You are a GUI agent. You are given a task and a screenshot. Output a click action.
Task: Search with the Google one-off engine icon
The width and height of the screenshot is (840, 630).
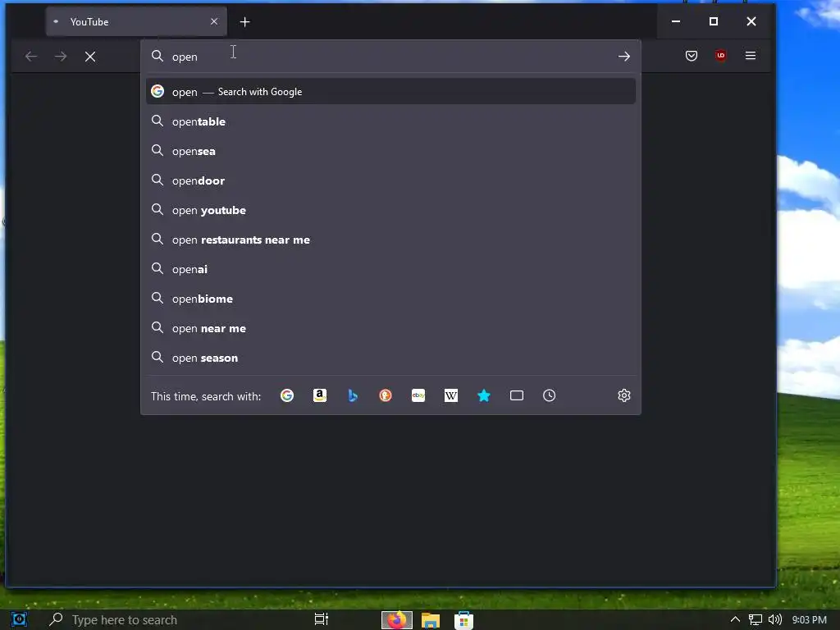(x=287, y=396)
